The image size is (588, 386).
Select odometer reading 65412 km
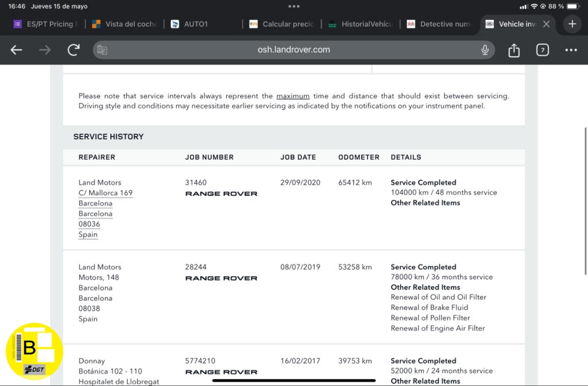point(355,183)
